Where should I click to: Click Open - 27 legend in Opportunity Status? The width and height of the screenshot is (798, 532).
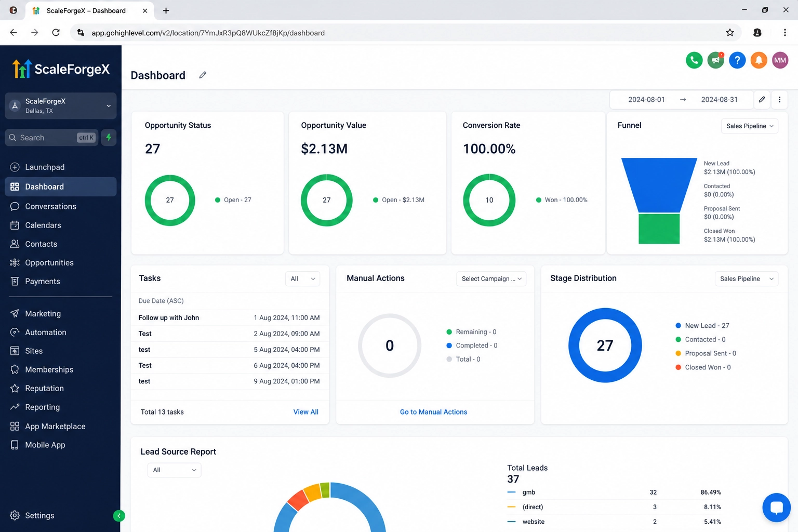click(233, 200)
